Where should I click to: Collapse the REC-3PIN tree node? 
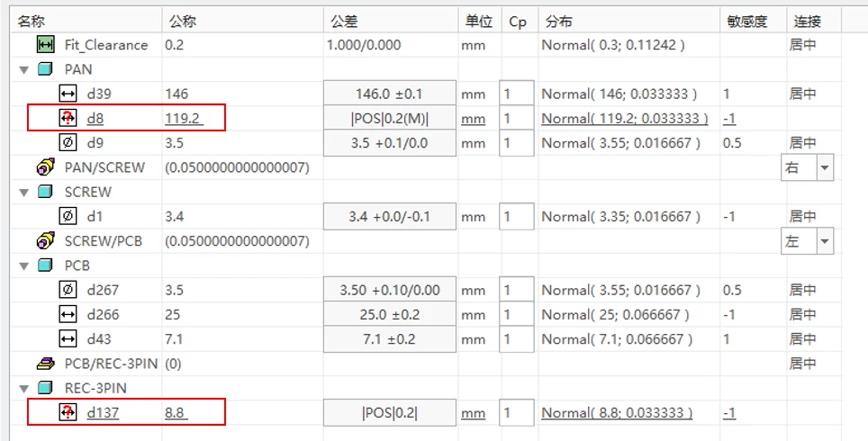click(23, 389)
